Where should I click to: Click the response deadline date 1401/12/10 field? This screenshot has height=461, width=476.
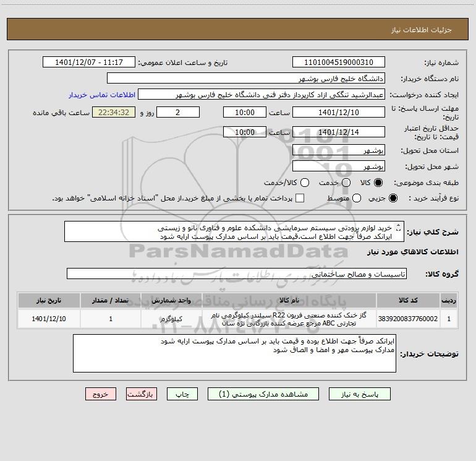coord(339,112)
